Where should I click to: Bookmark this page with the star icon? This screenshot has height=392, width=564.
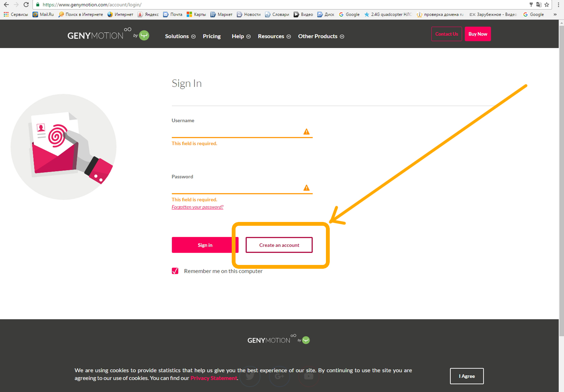[x=547, y=4]
